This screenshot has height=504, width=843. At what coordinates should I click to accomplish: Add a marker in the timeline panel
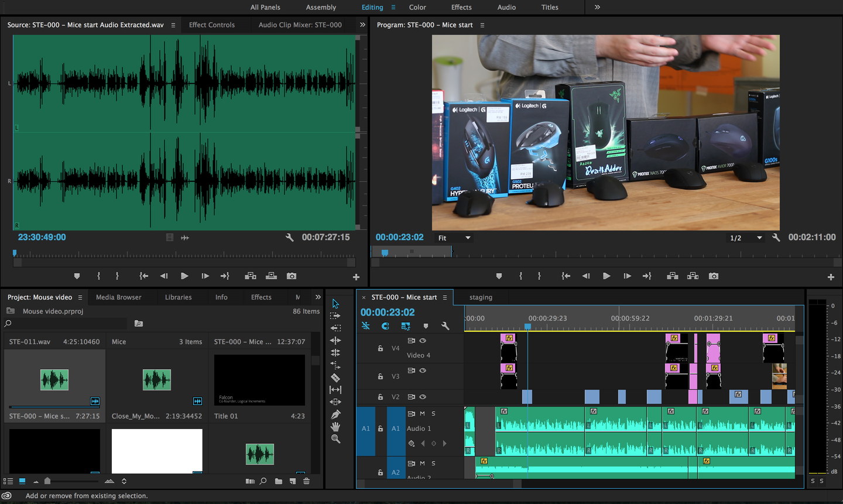(426, 326)
